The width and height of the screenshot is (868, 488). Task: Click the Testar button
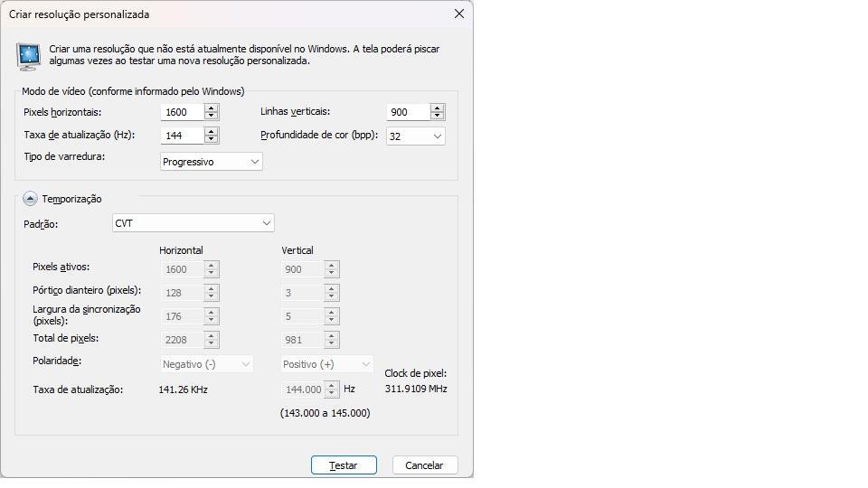(344, 465)
